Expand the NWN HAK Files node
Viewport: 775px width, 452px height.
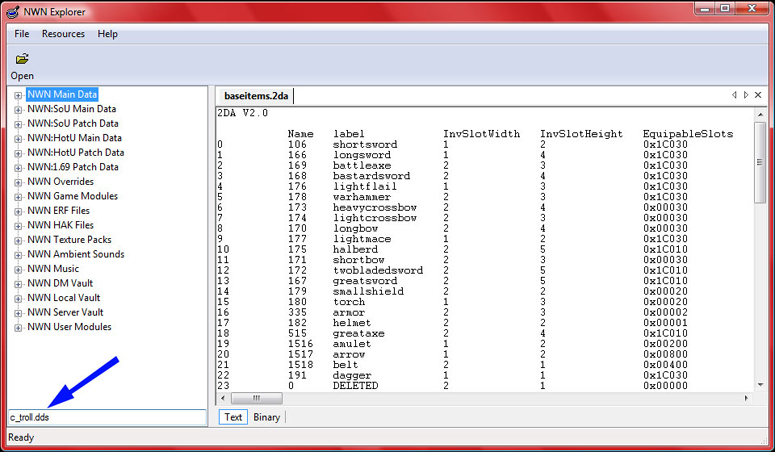[18, 226]
